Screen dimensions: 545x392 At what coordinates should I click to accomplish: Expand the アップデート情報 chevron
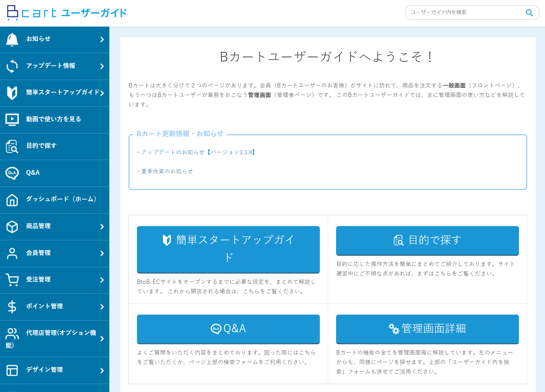pos(102,66)
